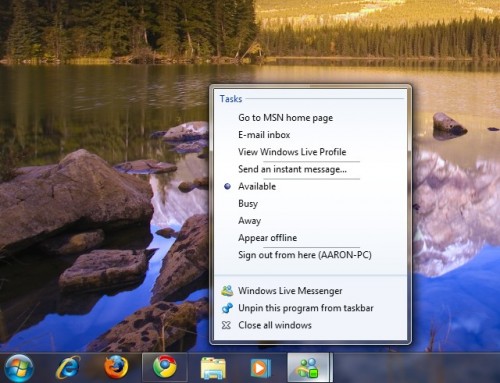
Task: Open Firefox from the taskbar
Action: 116,367
